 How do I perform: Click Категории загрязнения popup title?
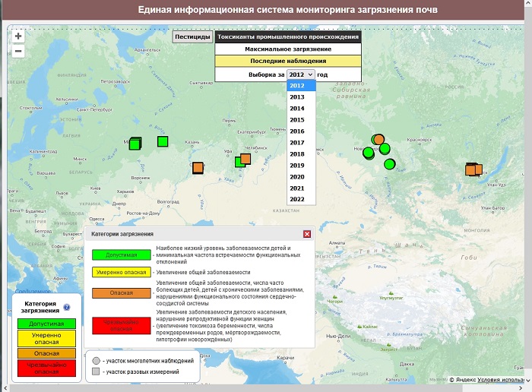pos(122,234)
